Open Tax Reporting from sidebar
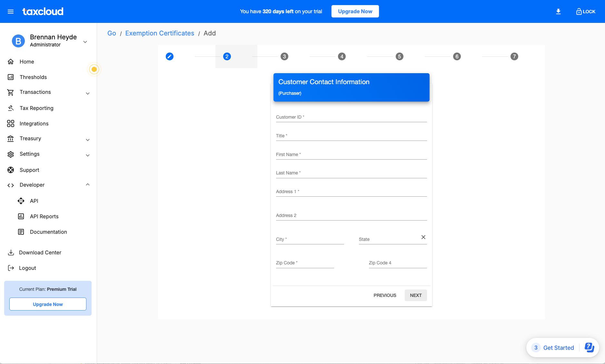Screen dimensions: 605x364 36,108
